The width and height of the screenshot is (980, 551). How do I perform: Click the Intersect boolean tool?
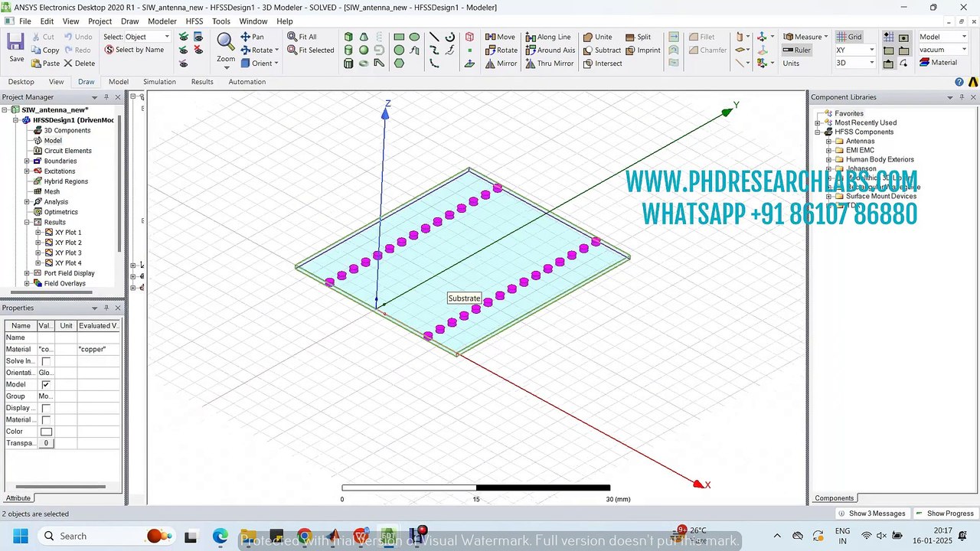click(x=603, y=64)
